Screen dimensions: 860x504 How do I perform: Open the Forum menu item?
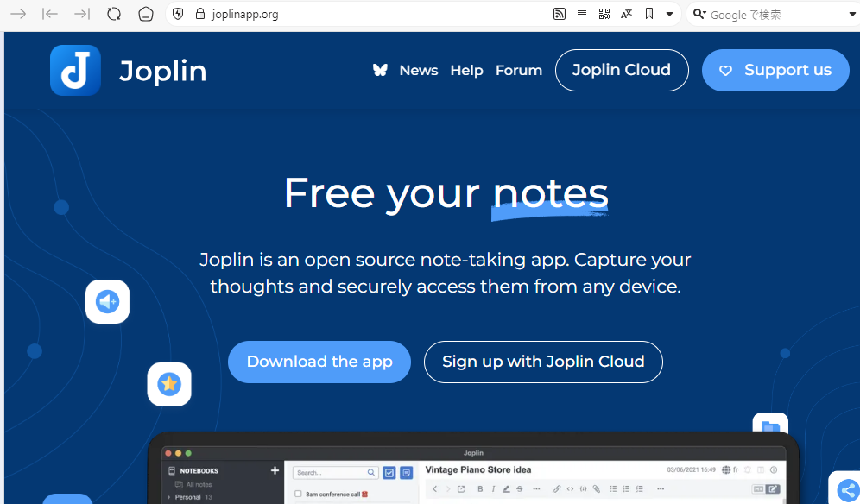(x=519, y=70)
